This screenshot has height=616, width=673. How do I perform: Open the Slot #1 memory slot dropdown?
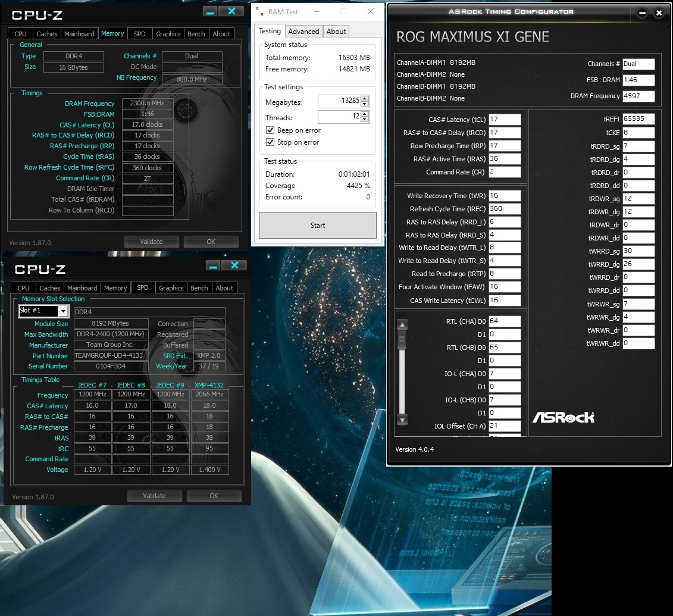point(63,311)
